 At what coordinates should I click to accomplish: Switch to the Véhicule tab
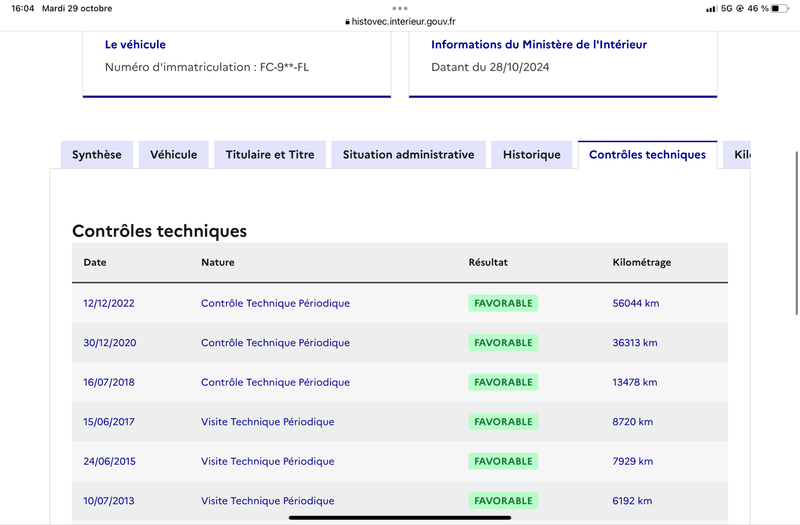click(x=173, y=155)
